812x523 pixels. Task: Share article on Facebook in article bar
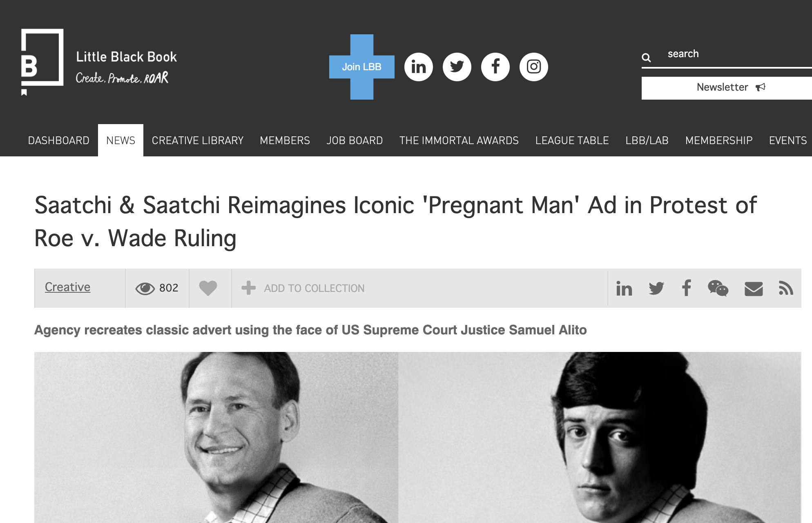coord(687,288)
